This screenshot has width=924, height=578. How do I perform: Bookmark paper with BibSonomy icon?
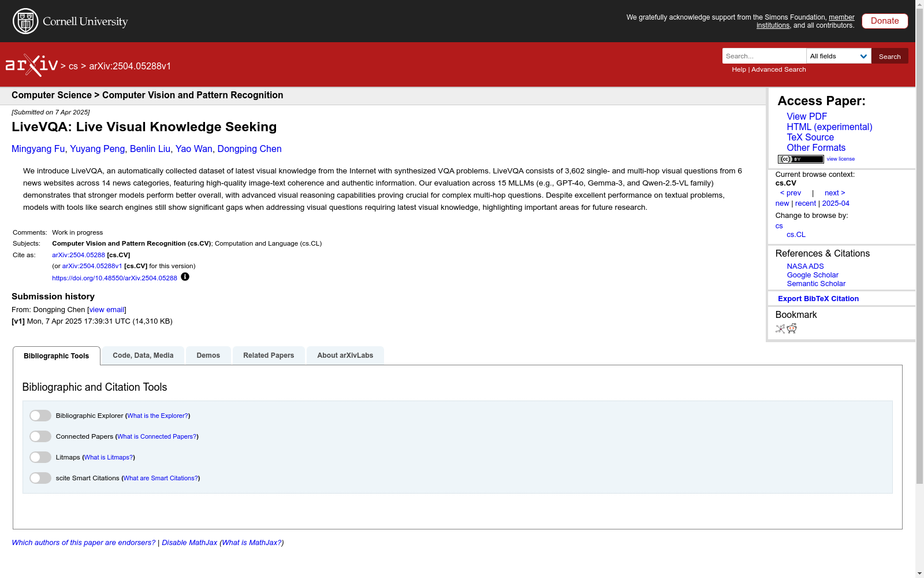pos(780,329)
